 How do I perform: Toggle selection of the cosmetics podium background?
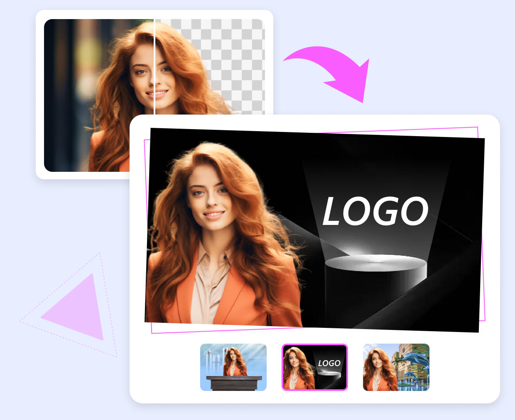pyautogui.click(x=233, y=368)
